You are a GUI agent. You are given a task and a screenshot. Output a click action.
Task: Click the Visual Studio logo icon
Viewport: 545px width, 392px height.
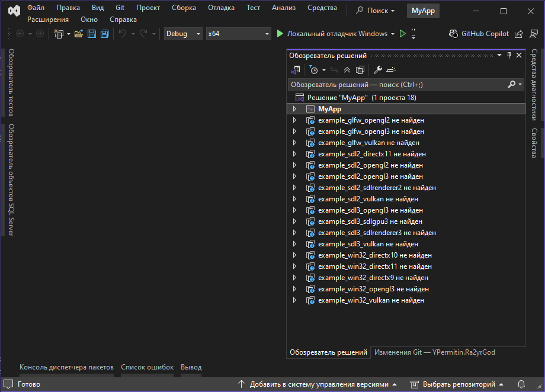(x=14, y=11)
